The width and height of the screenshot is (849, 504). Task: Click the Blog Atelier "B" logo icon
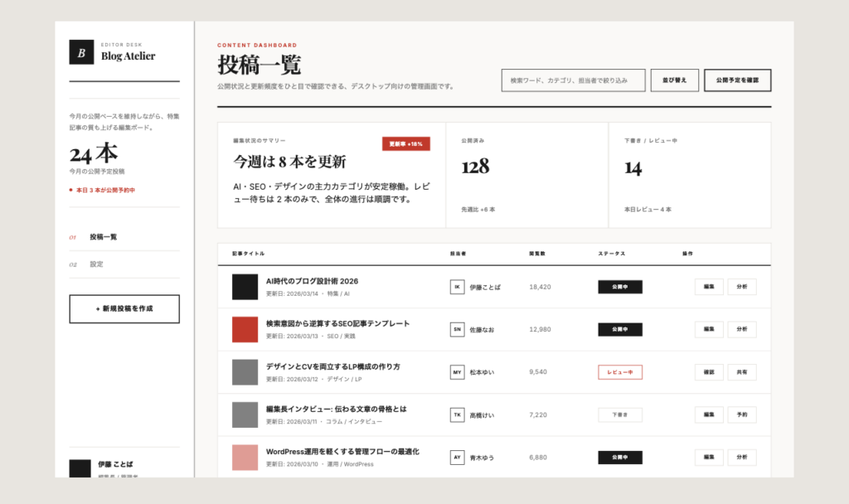(81, 52)
